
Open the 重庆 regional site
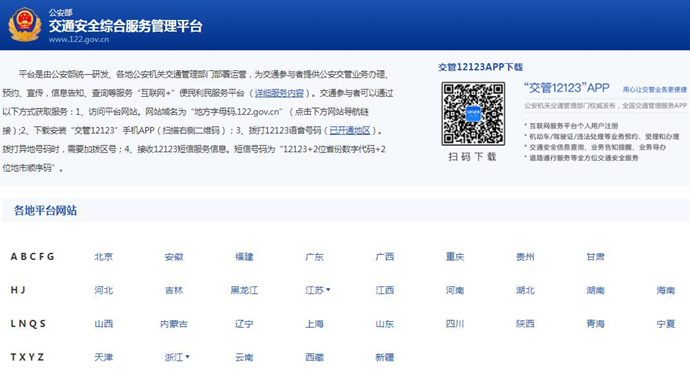[x=455, y=257]
